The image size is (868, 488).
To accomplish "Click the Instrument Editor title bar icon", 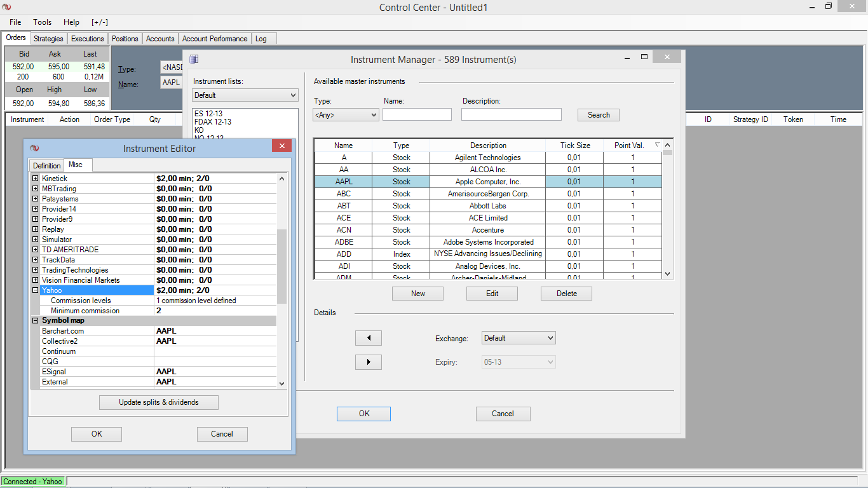I will (34, 148).
